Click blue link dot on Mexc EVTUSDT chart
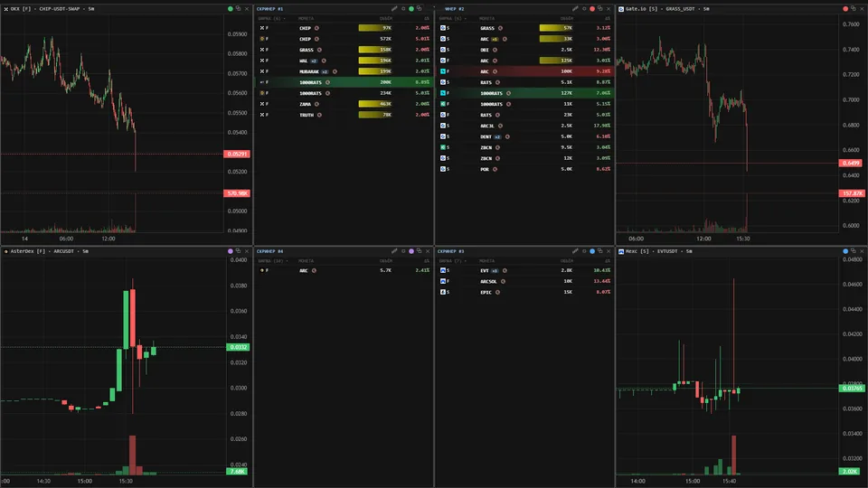Image resolution: width=868 pixels, height=488 pixels. pyautogui.click(x=845, y=251)
